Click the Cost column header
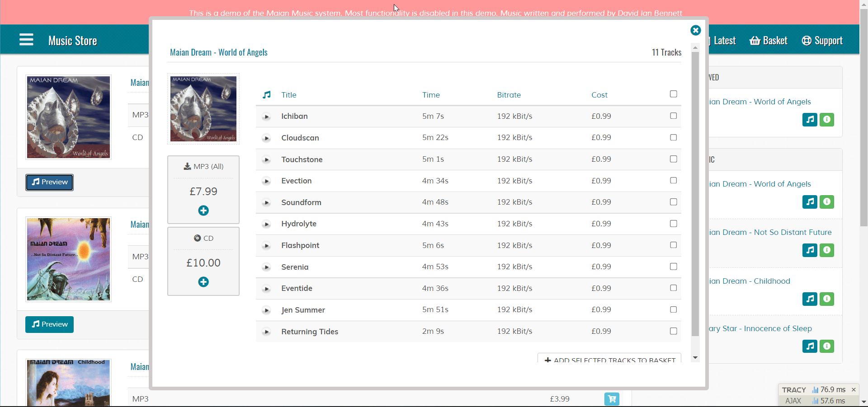 pyautogui.click(x=599, y=95)
